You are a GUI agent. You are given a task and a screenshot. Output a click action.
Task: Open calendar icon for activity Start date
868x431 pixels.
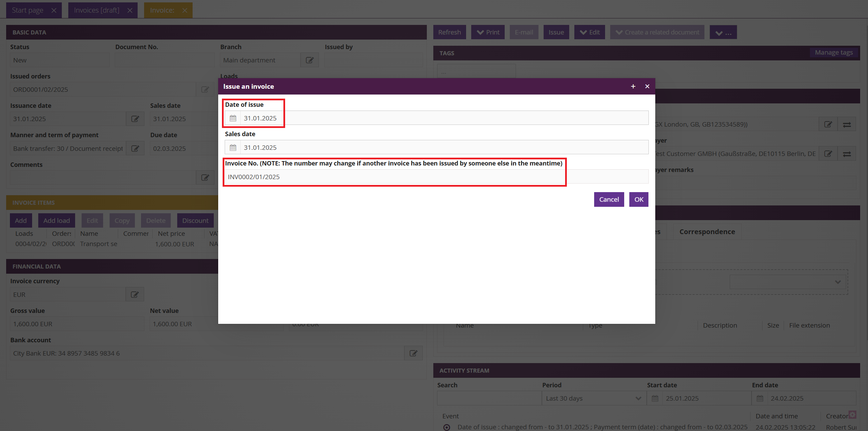655,398
